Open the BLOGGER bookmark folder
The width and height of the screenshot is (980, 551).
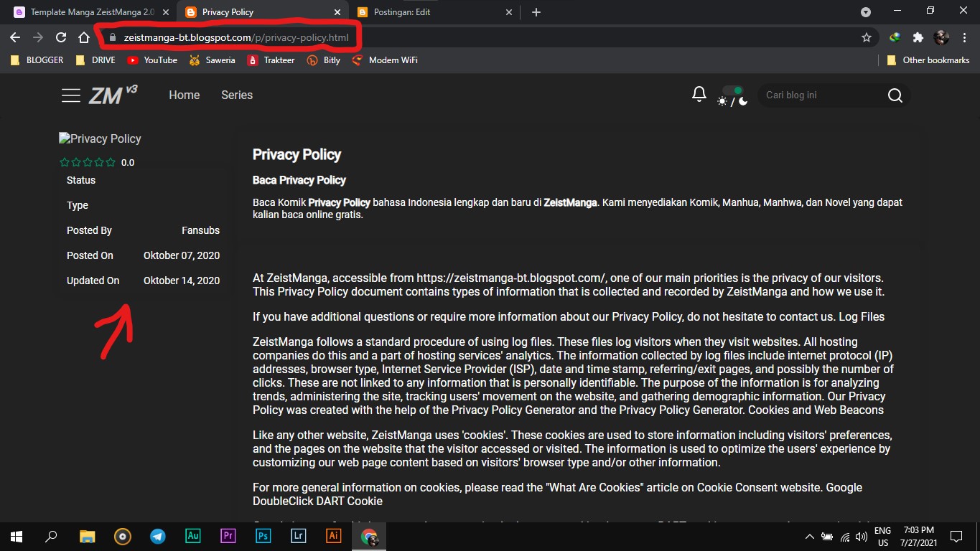coord(37,60)
